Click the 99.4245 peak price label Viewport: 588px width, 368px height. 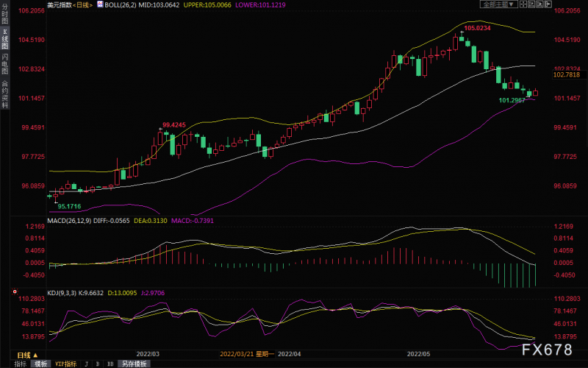coord(174,125)
